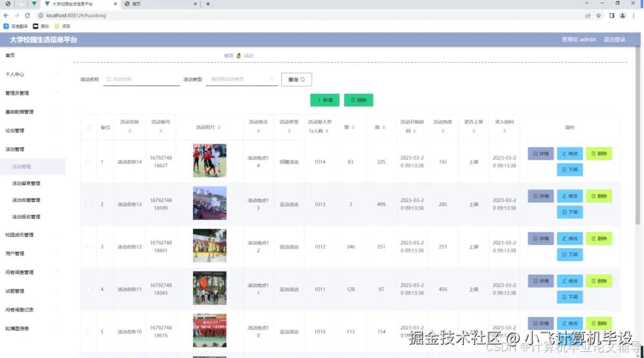This screenshot has width=644, height=358.
Task: Click the green 新增 button
Action: coord(325,100)
